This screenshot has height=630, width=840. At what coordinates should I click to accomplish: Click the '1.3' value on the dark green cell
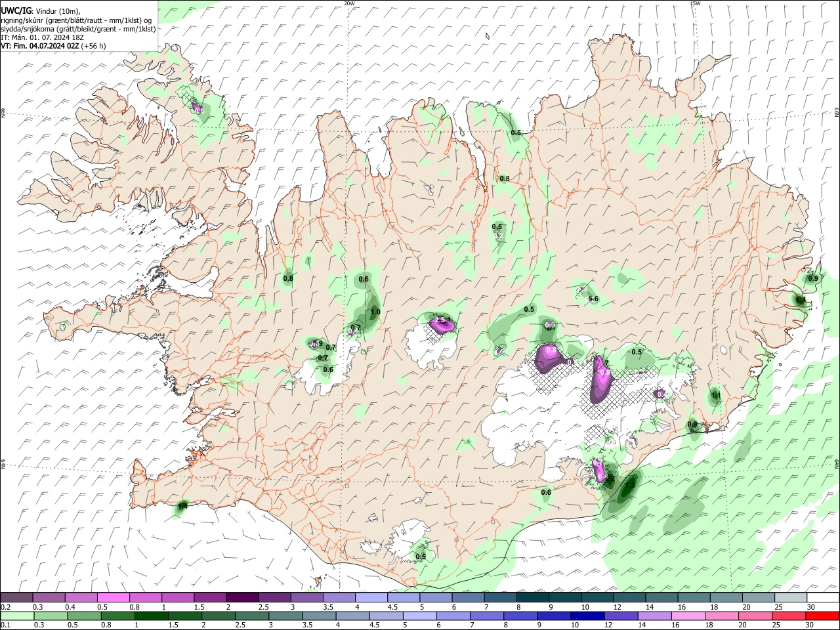pos(631,486)
